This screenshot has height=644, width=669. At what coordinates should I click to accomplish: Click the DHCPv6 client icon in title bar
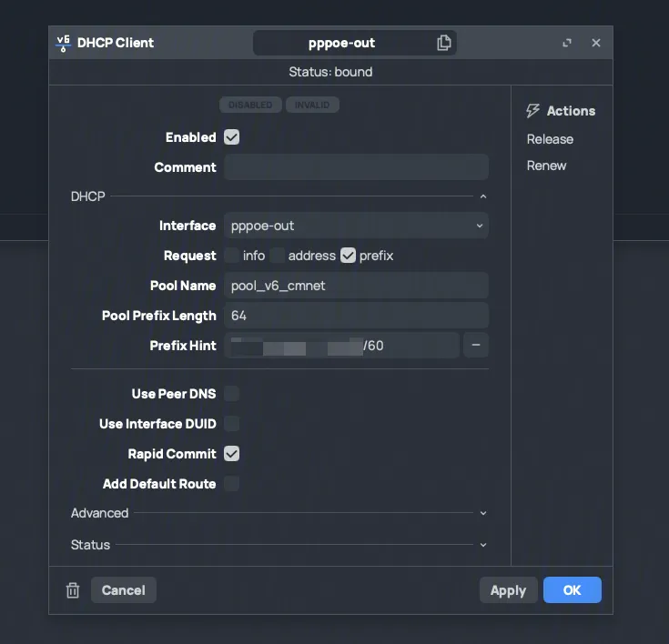pos(63,43)
